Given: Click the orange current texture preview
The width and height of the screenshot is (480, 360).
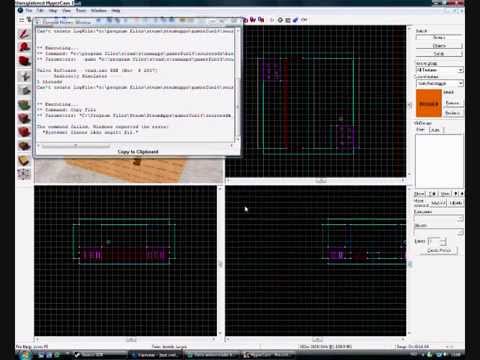Looking at the screenshot, I should coord(429,104).
